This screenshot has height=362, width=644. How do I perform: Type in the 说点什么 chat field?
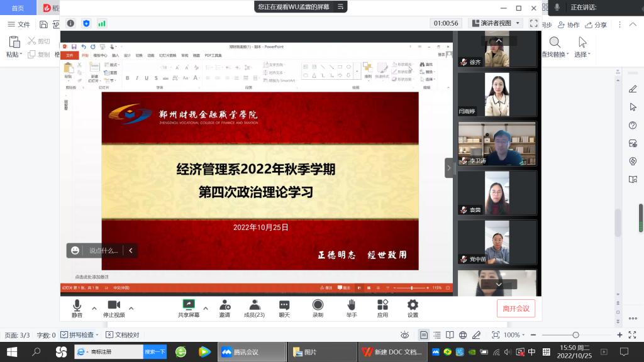point(103,250)
